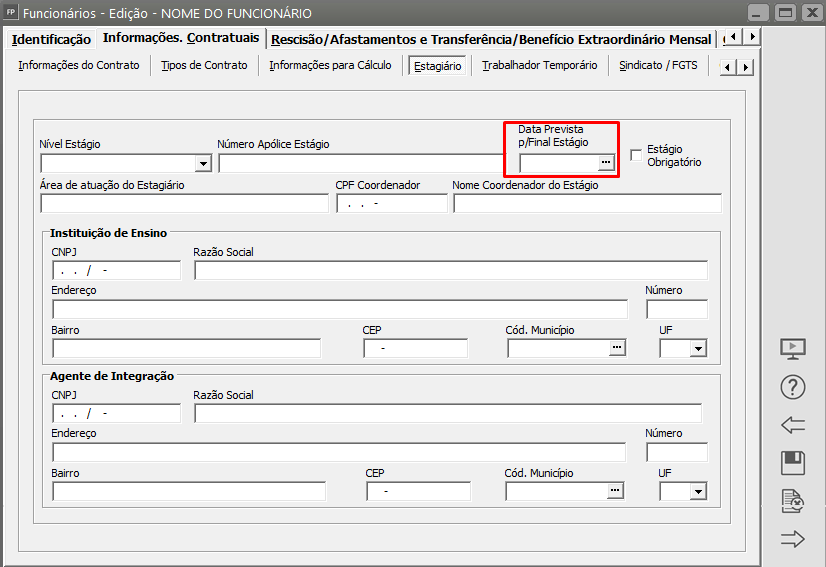Select the Trabalhador Temporário sub-tab
This screenshot has width=826, height=567.
[539, 66]
